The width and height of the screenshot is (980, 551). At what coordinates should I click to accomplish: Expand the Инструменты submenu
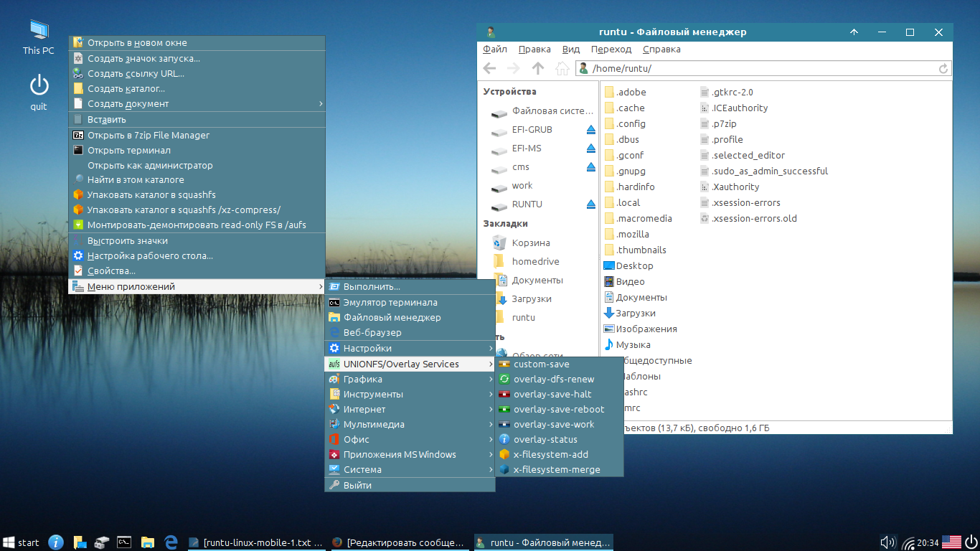coord(410,394)
